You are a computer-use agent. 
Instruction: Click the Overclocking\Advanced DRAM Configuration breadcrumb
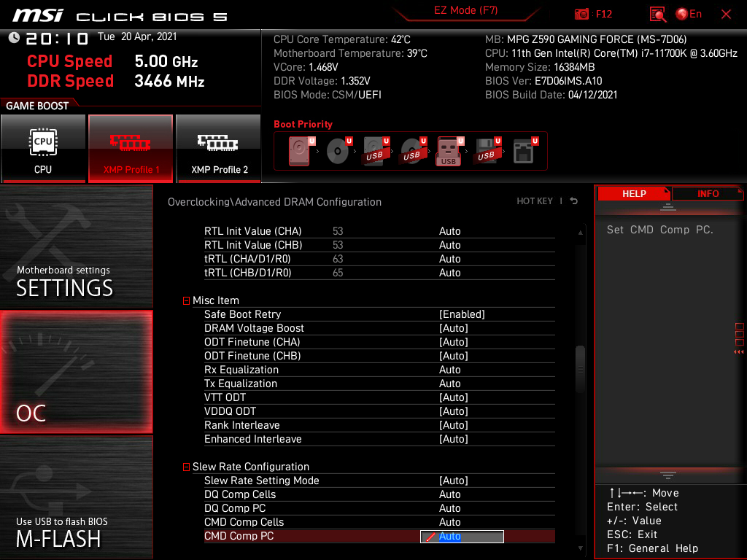(274, 202)
